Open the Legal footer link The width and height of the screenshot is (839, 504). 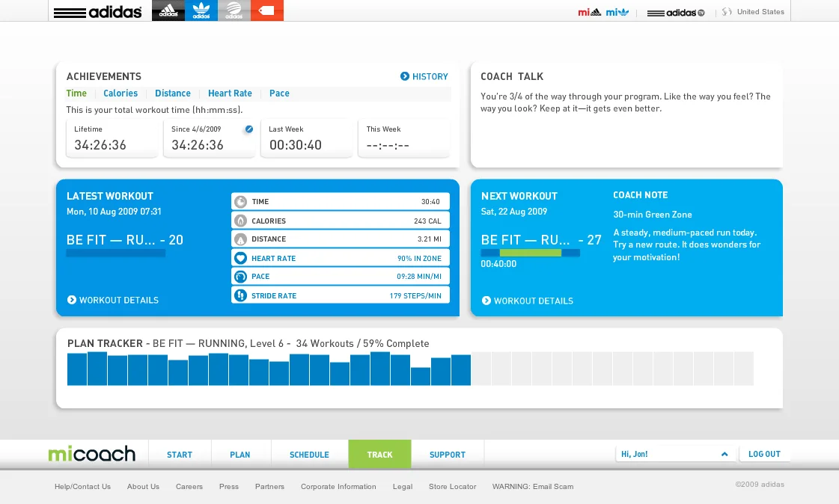tap(403, 486)
